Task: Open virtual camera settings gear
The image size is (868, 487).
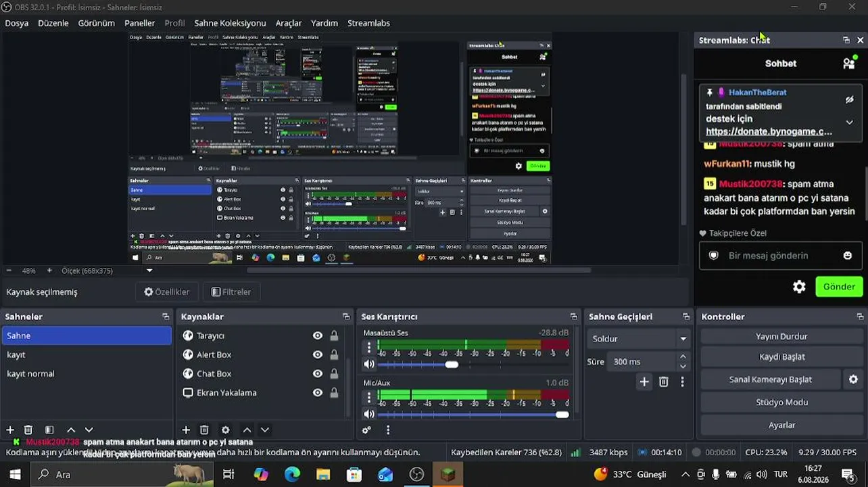Action: (x=853, y=379)
